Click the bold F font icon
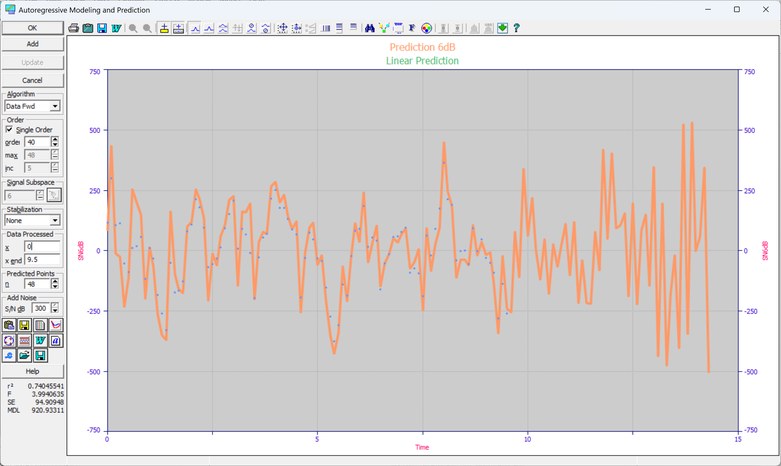The width and height of the screenshot is (781, 466). [412, 28]
